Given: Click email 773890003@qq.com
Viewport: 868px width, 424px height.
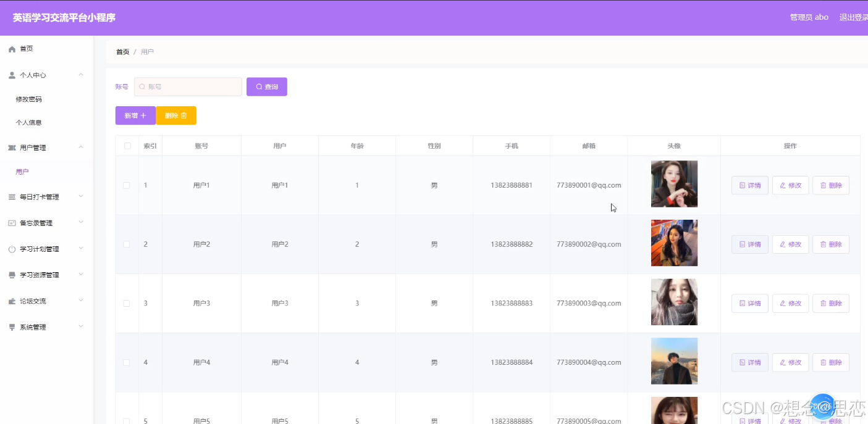Looking at the screenshot, I should 589,304.
